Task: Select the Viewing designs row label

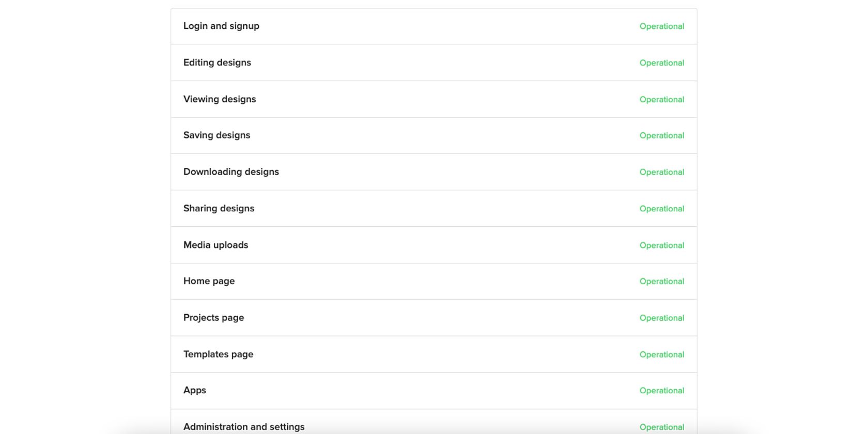Action: 220,99
